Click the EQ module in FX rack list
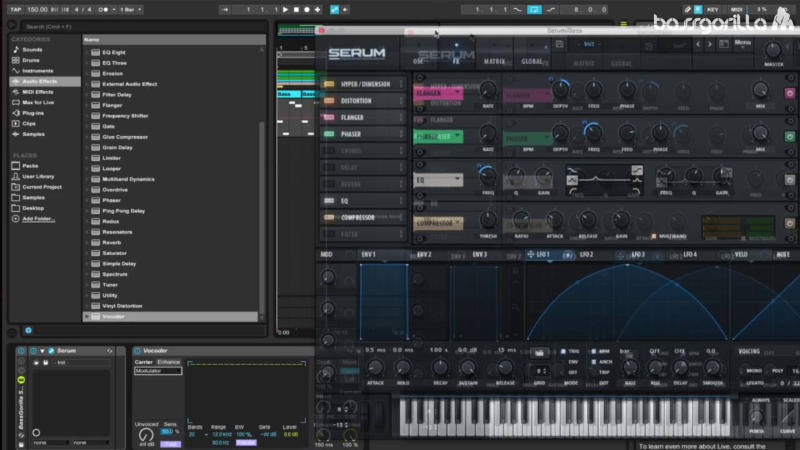The height and width of the screenshot is (450, 800). point(362,201)
